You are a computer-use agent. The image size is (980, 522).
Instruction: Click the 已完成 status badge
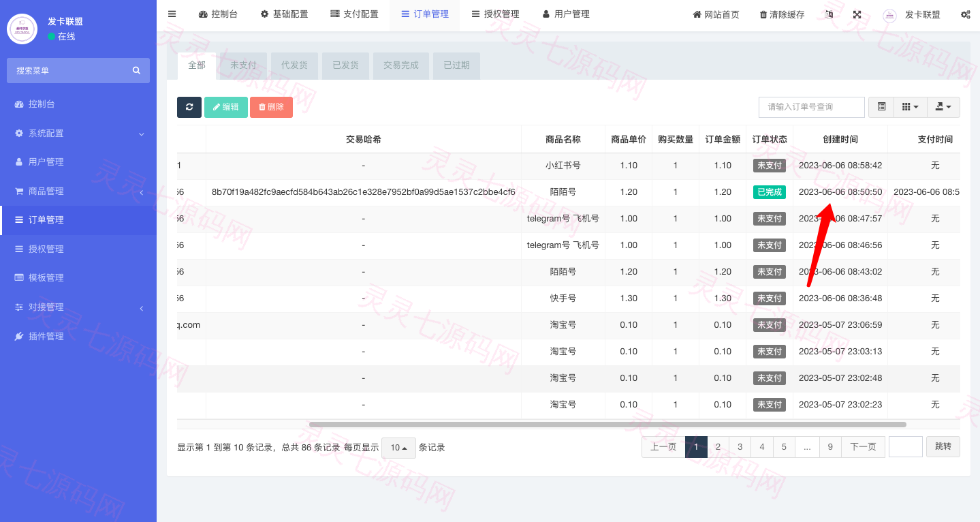770,192
